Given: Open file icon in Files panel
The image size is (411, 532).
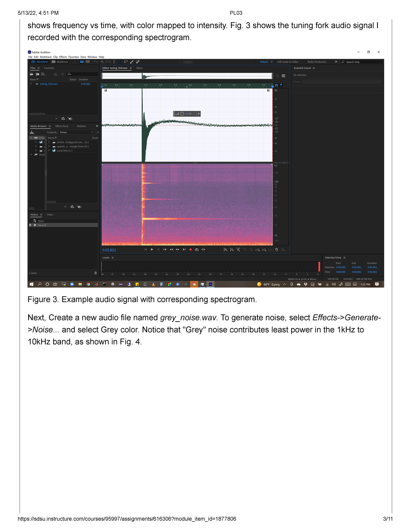Looking at the screenshot, I should tap(31, 74).
